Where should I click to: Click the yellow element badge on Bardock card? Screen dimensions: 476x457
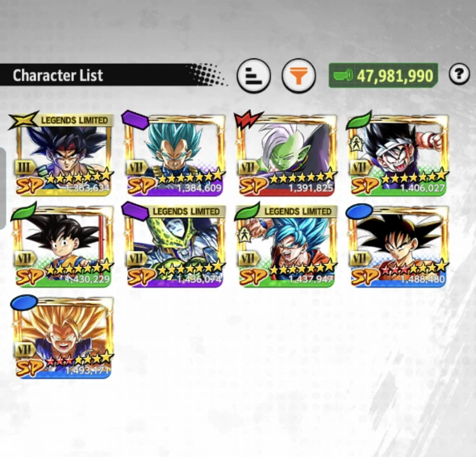click(24, 120)
